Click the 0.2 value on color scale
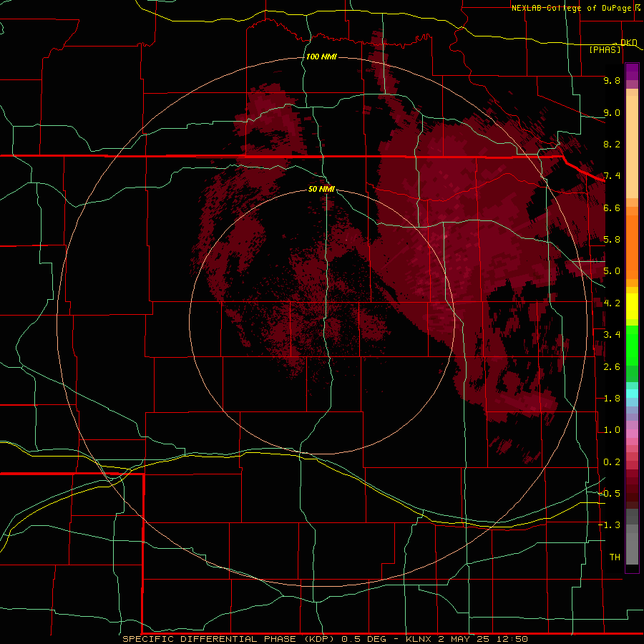Screen dimensions: 644x644 (612, 462)
